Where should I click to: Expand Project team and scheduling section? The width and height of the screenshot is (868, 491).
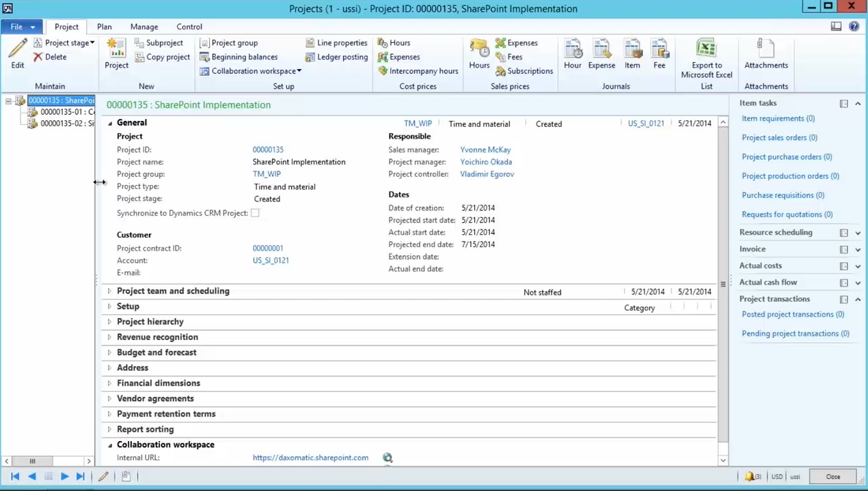click(x=109, y=291)
